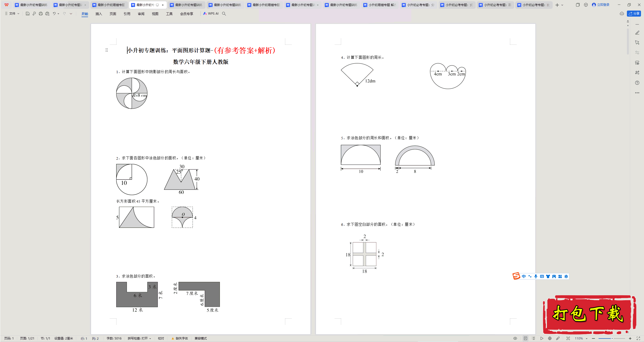
Task: Open the soft keyboard icon on IME bar
Action: pyautogui.click(x=542, y=276)
